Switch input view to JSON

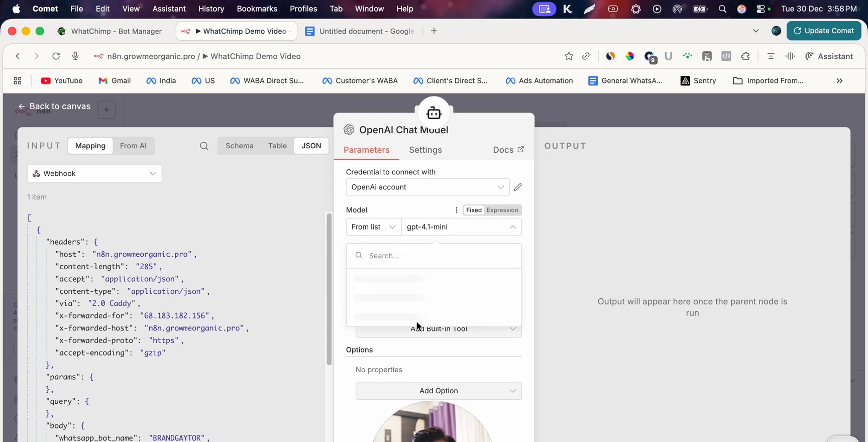[311, 146]
